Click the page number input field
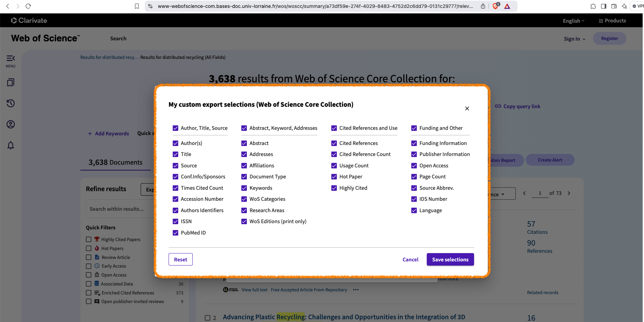 [x=540, y=193]
